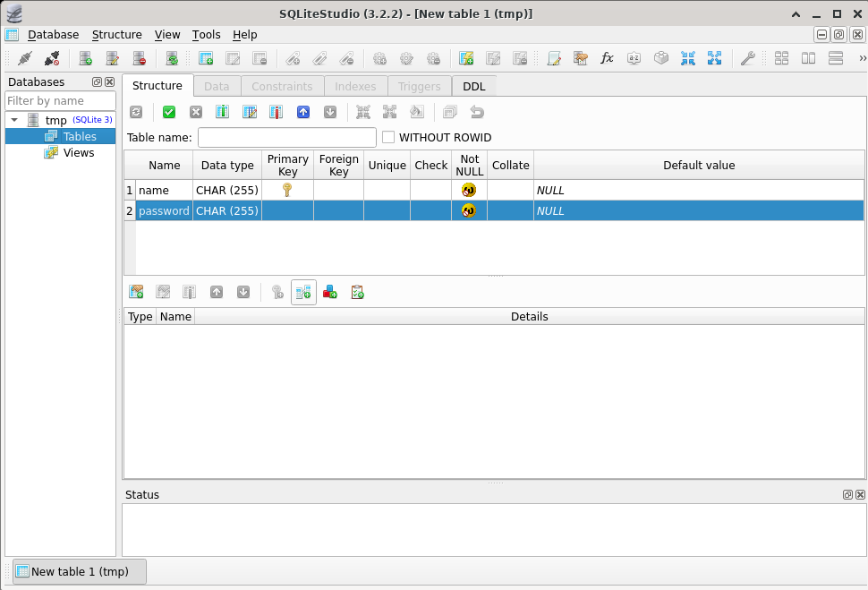Click the tile windows vertically icon

(x=808, y=58)
